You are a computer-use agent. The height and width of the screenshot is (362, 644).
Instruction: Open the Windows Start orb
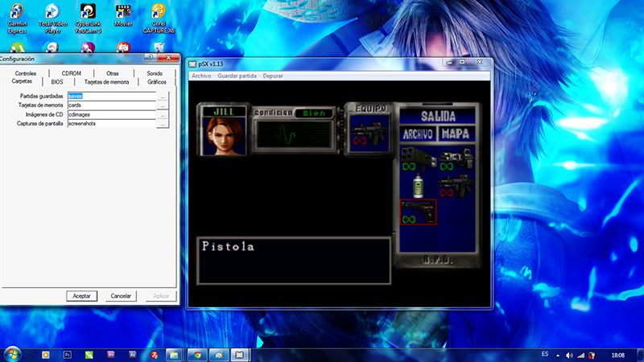tap(12, 354)
